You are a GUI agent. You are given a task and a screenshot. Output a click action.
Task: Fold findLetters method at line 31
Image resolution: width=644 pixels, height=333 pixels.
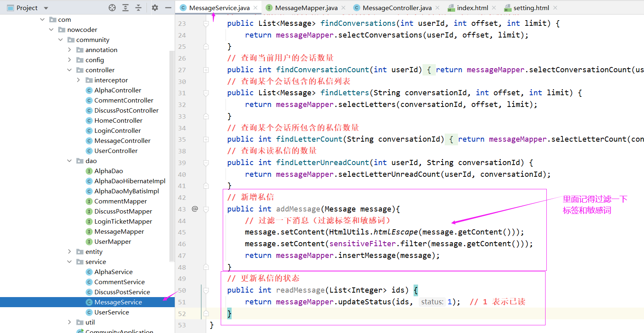[206, 93]
